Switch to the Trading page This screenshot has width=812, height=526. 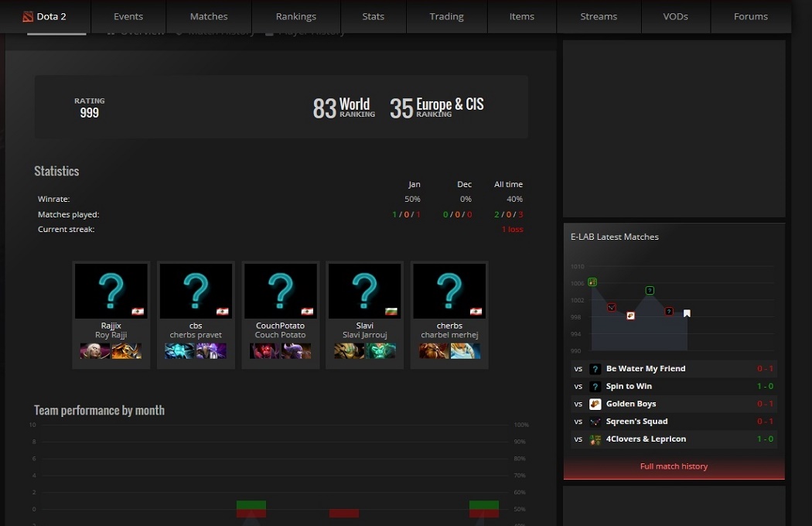[446, 16]
